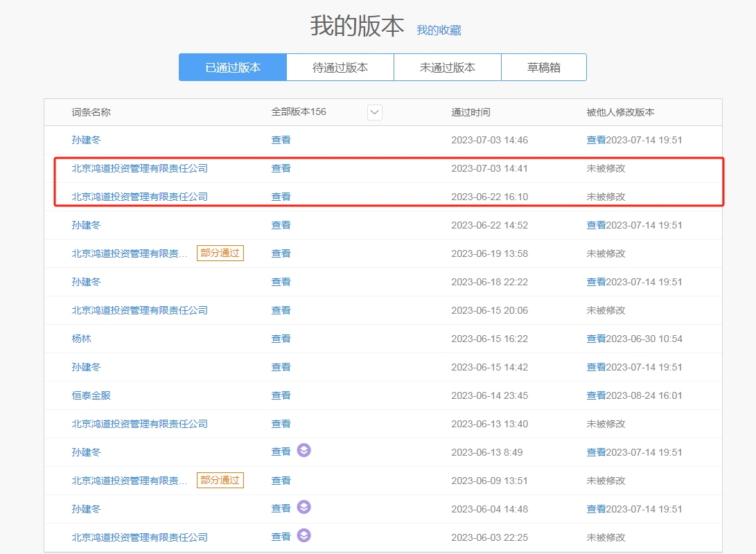Open the 恒泰金服 entry link
Image resolution: width=756 pixels, height=554 pixels.
point(91,395)
